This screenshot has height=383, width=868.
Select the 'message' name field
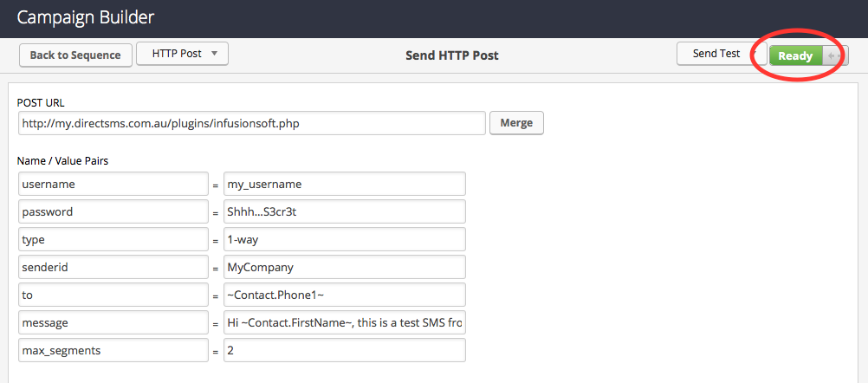click(x=113, y=322)
